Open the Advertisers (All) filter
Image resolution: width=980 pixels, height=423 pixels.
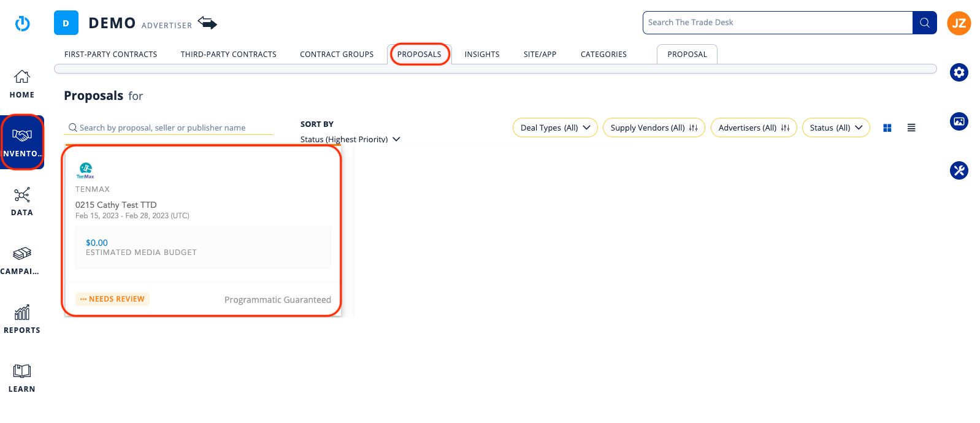coord(754,128)
